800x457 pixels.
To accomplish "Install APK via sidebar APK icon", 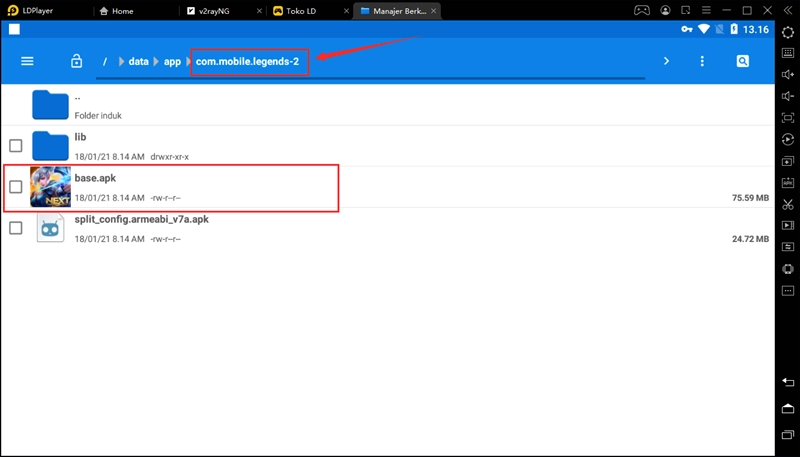I will pos(788,183).
